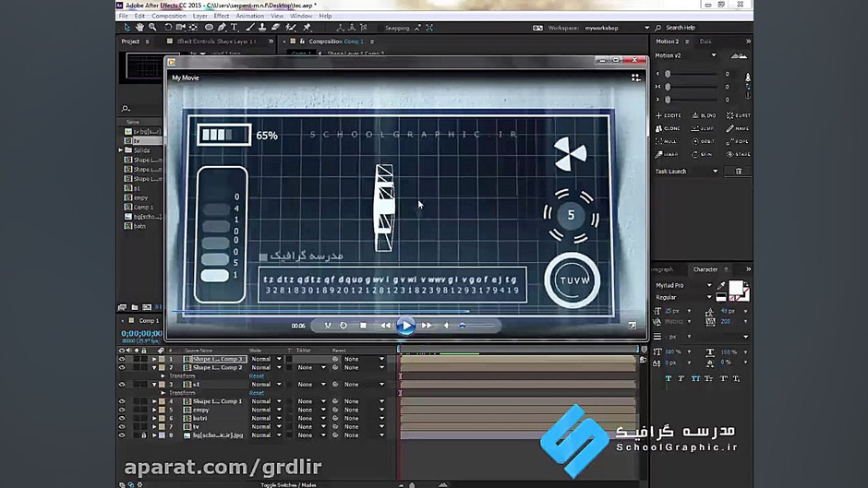Click the Jump button in Motion panel
This screenshot has width=868, height=488.
(705, 128)
